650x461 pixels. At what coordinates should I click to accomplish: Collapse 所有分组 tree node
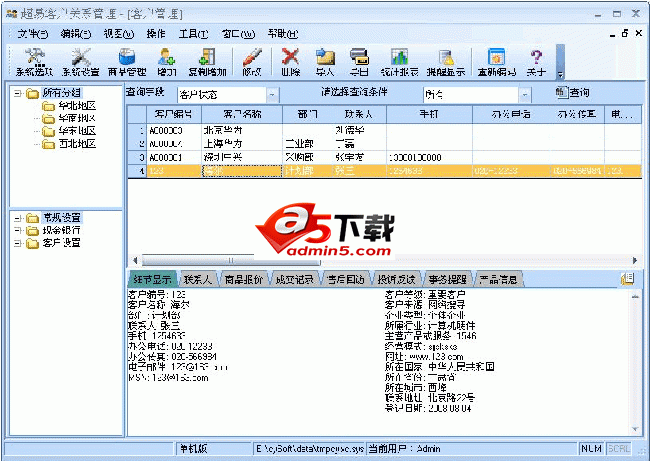(x=18, y=93)
